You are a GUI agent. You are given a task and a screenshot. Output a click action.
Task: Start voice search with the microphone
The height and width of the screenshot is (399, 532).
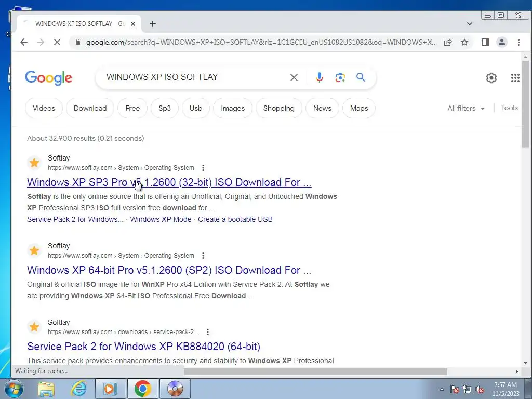(x=320, y=77)
